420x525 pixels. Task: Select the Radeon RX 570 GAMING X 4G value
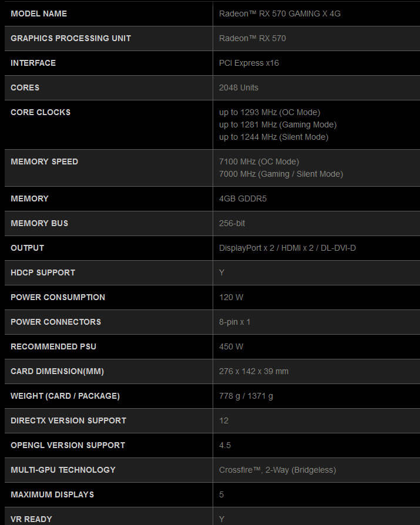(280, 14)
